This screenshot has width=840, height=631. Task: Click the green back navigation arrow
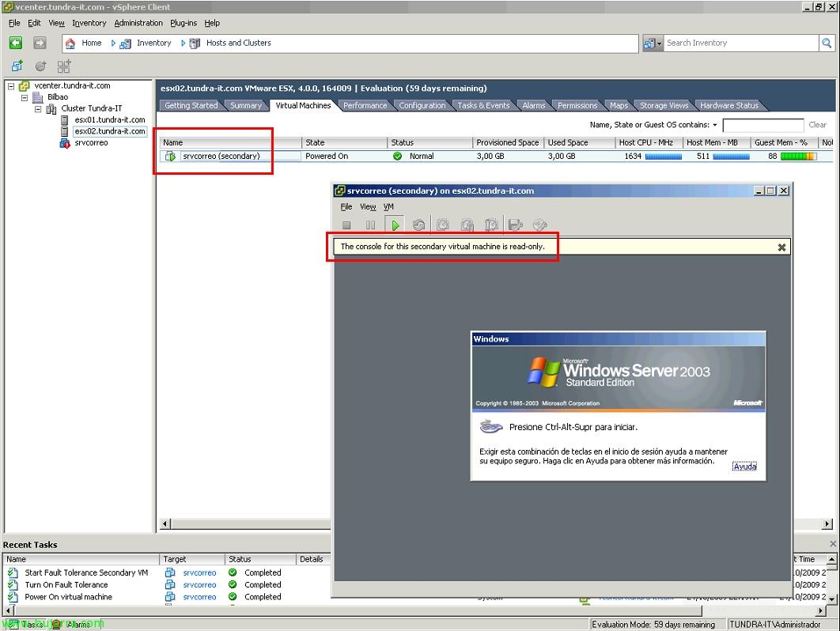[x=16, y=43]
